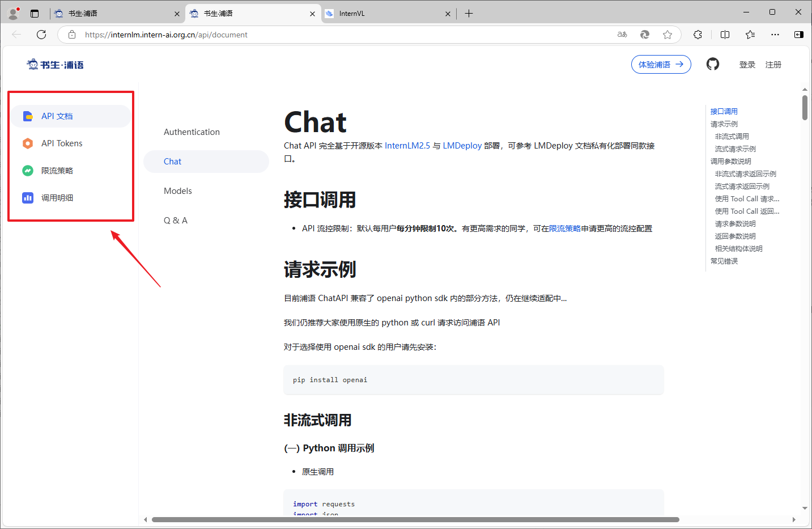
Task: Jump to 请求示例 in the outline
Action: click(724, 124)
